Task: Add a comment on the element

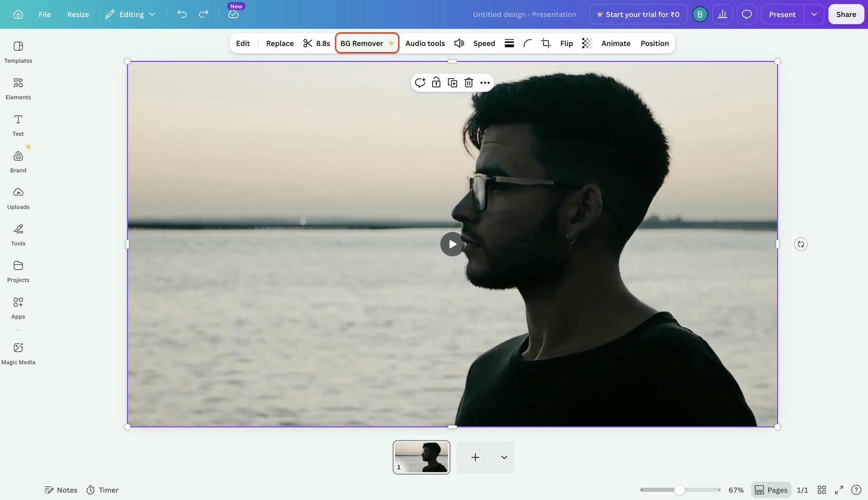Action: [x=420, y=83]
